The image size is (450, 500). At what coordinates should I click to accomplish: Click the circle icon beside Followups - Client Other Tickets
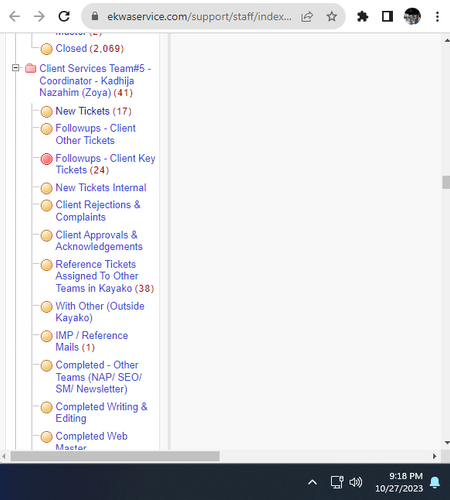[x=46, y=129]
